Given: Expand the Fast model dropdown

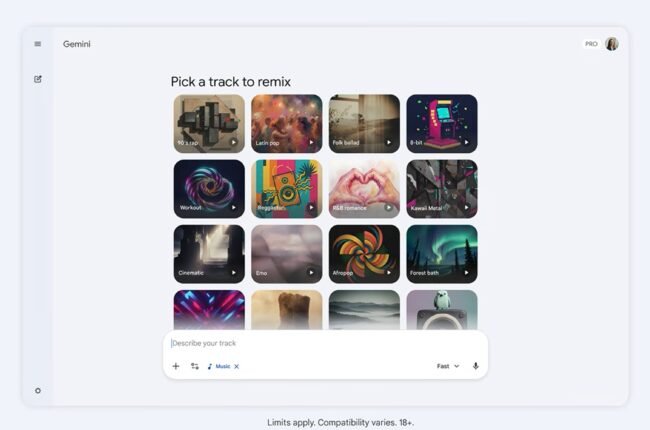Looking at the screenshot, I should 448,366.
